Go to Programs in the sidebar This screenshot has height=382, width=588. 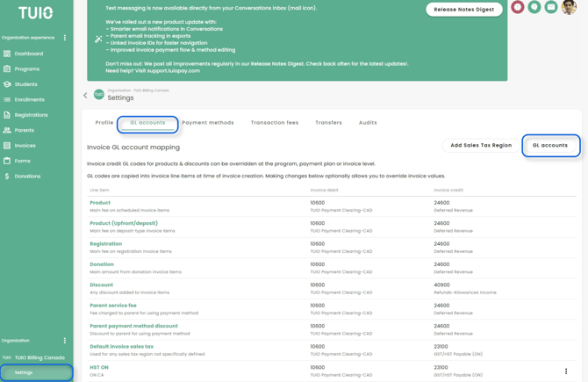click(x=26, y=68)
